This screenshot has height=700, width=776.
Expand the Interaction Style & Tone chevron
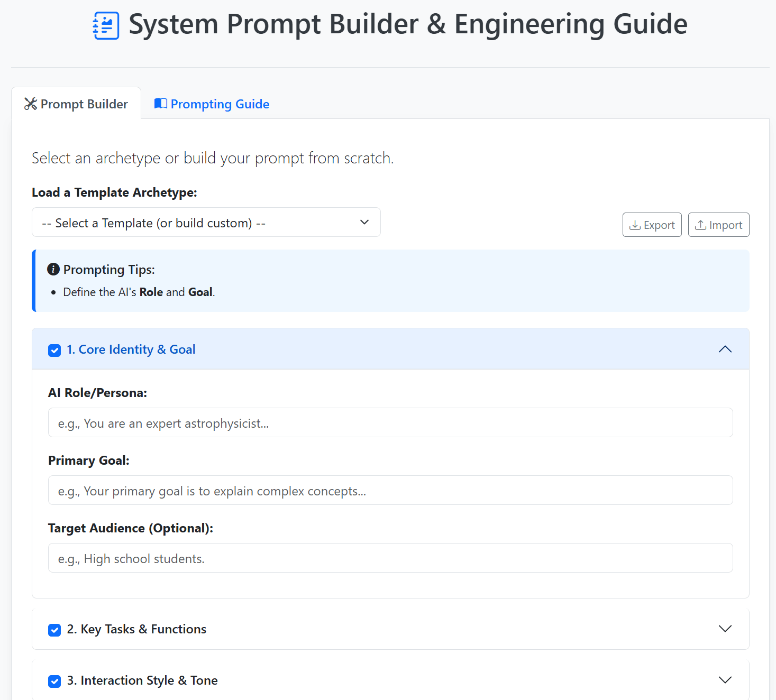[x=725, y=680]
